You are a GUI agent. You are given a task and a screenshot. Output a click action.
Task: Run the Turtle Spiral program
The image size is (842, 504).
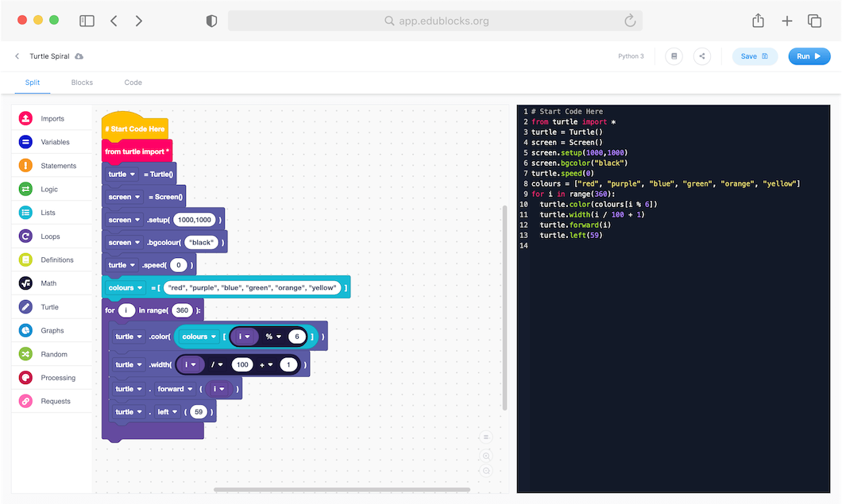tap(809, 56)
